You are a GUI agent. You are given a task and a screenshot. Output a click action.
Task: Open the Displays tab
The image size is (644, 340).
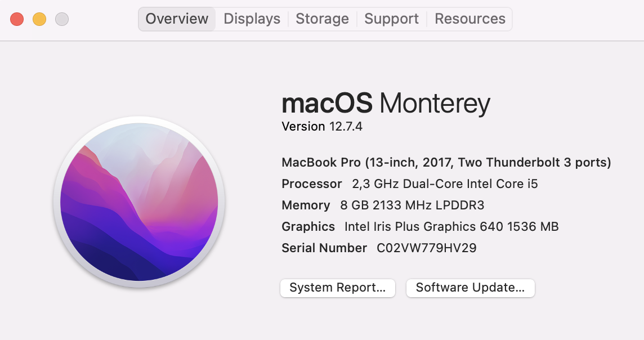pos(252,19)
